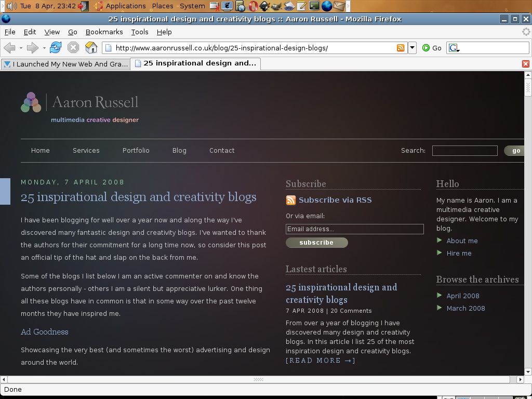This screenshot has width=532, height=399.
Task: Open the Contact nav link
Action: pyautogui.click(x=222, y=150)
